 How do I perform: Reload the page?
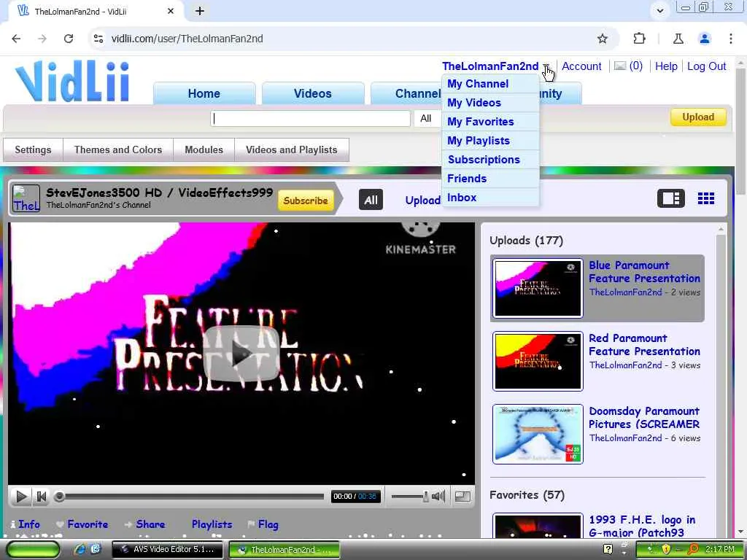tap(69, 39)
